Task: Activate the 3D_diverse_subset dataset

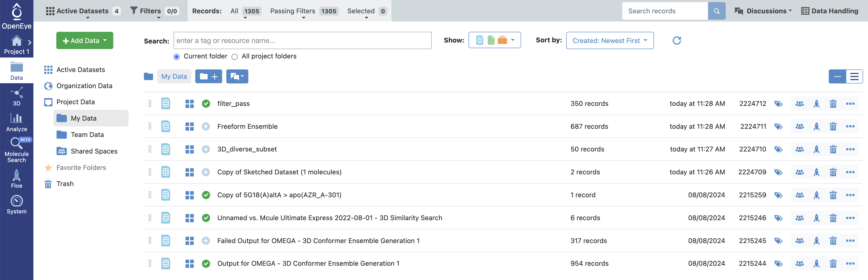Action: tap(206, 149)
